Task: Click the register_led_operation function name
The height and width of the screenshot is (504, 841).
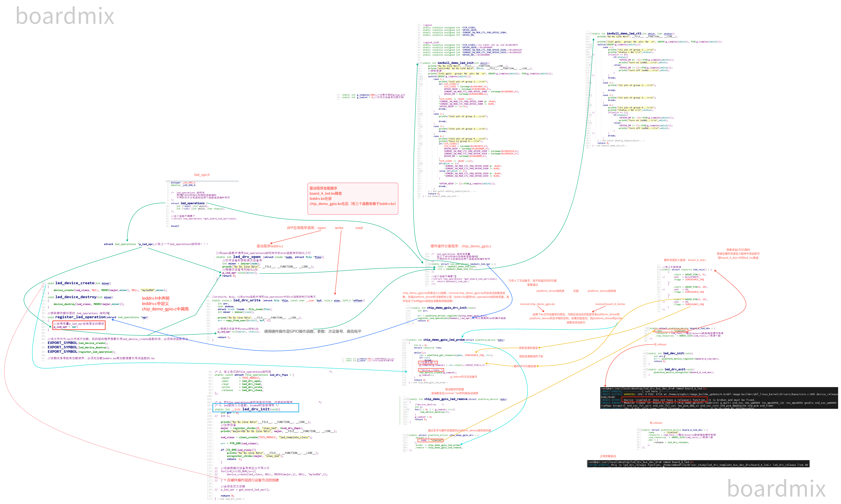Action: pos(80,317)
